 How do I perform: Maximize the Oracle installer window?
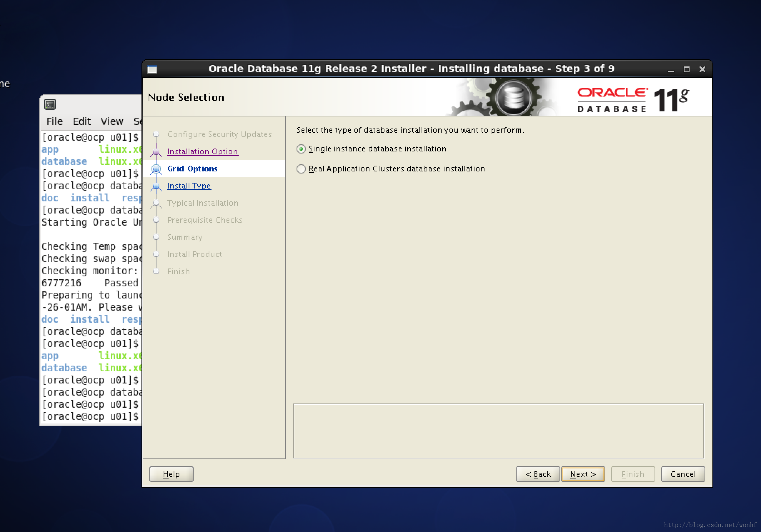click(686, 69)
